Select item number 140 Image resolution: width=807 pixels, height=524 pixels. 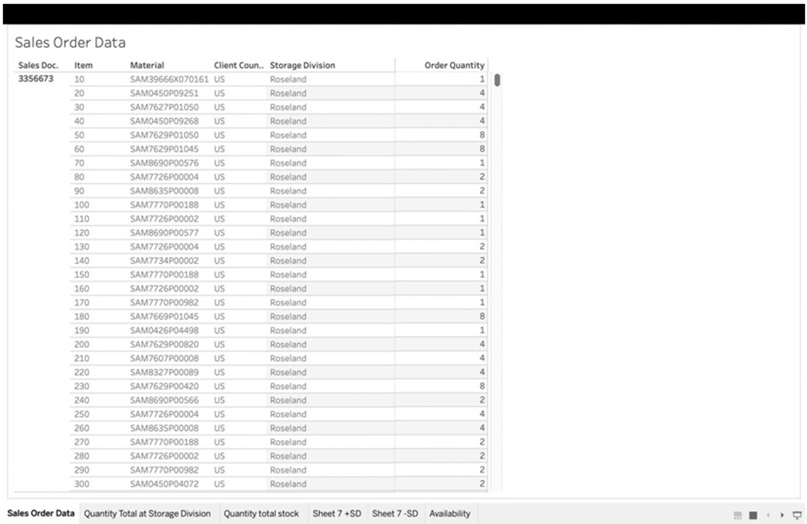pyautogui.click(x=82, y=260)
